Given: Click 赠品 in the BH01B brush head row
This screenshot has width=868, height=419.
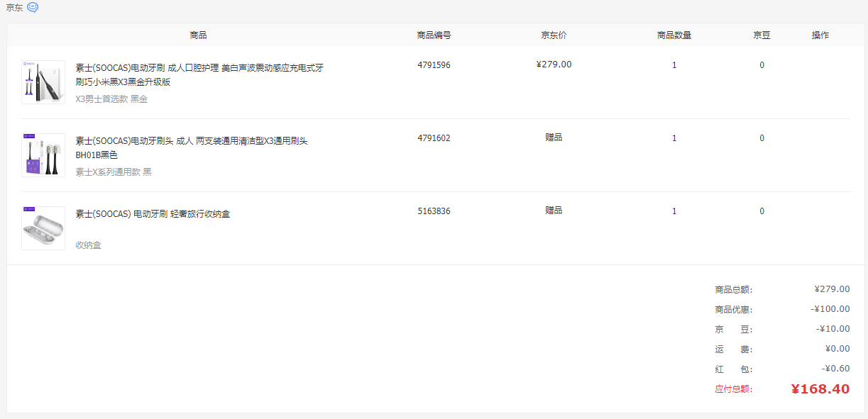Looking at the screenshot, I should [x=554, y=138].
